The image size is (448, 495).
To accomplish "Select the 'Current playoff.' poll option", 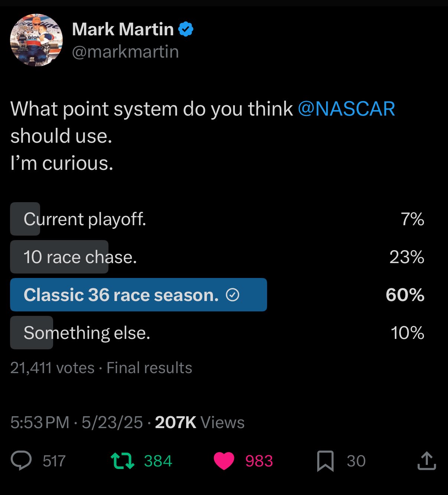I will click(85, 219).
